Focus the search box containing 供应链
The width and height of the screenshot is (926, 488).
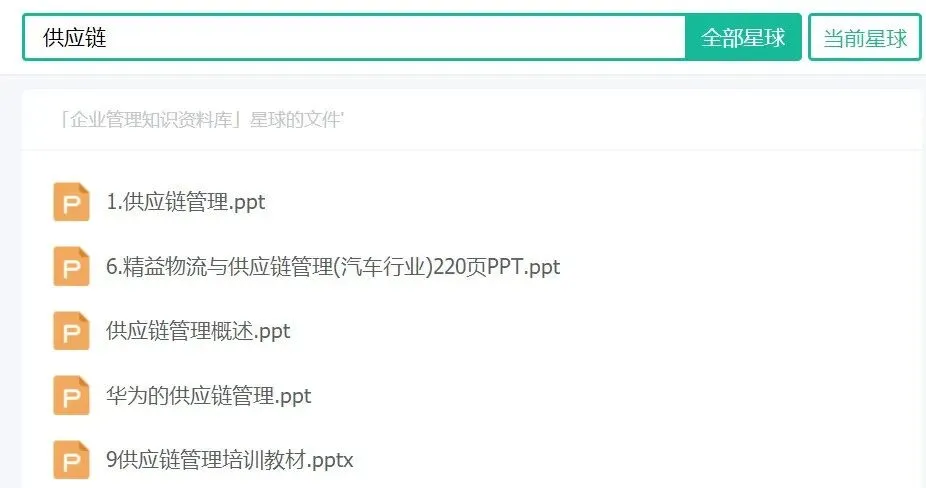coord(354,38)
